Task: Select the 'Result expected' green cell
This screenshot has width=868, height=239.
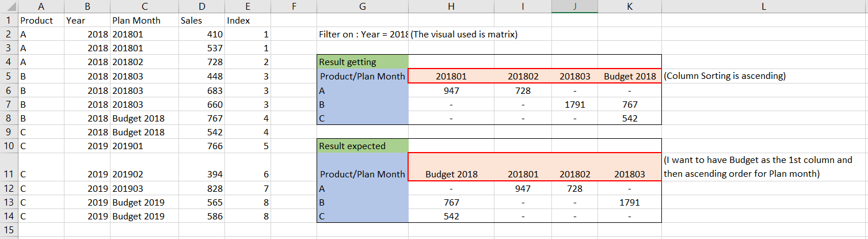Action: [363, 146]
